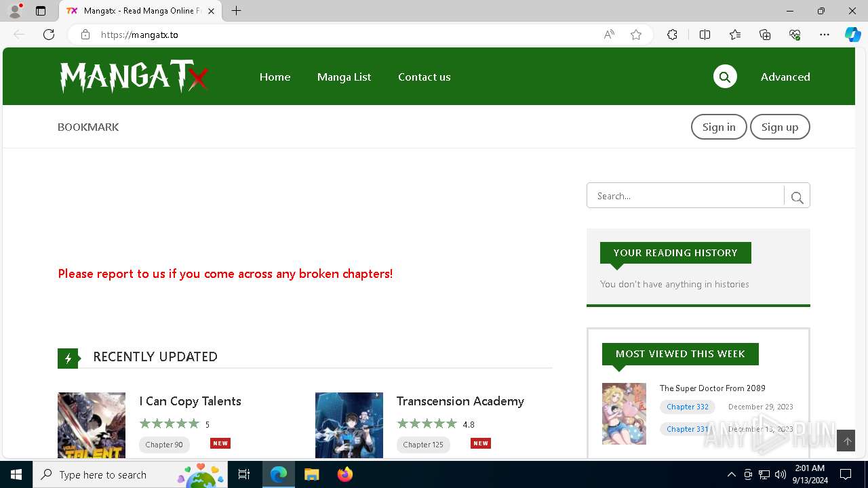This screenshot has width=868, height=488.
Task: Open I Can Copy Talents cover thumbnail
Action: pyautogui.click(x=92, y=425)
